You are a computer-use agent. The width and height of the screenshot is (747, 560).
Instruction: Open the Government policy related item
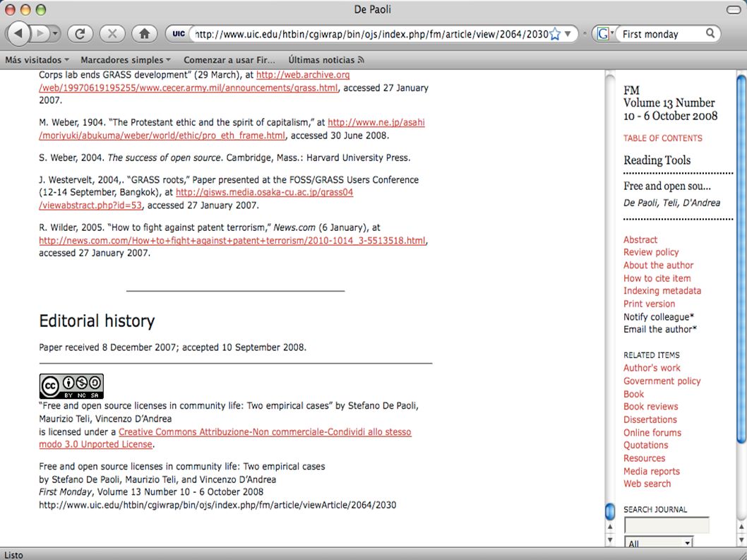coord(662,381)
